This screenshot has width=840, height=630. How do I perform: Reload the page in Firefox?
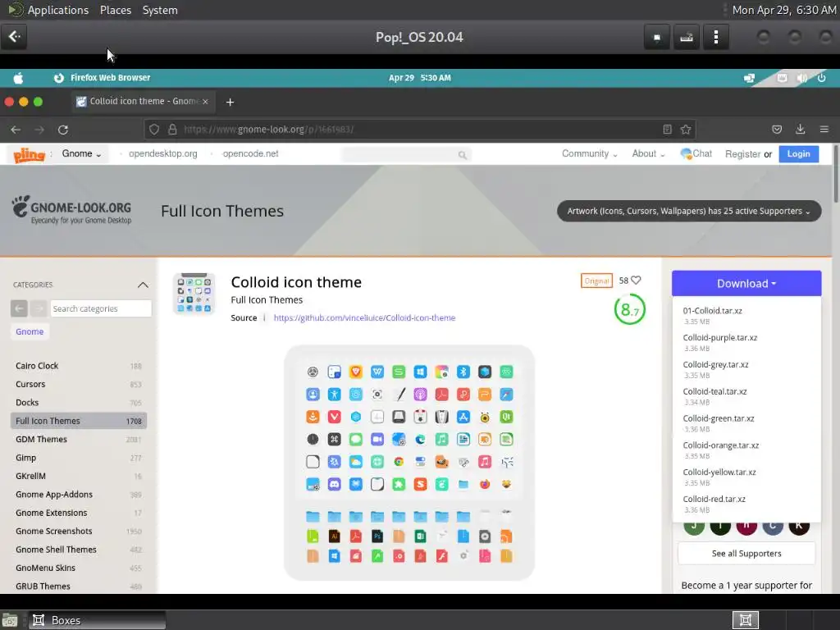pos(63,130)
